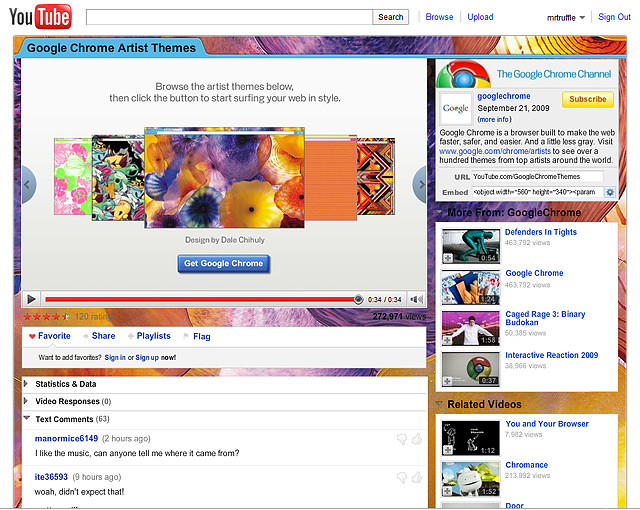Click the URL field YouTube.com/GoogleChromeThemes
Image resolution: width=640 pixels, height=510 pixels.
[x=537, y=177]
